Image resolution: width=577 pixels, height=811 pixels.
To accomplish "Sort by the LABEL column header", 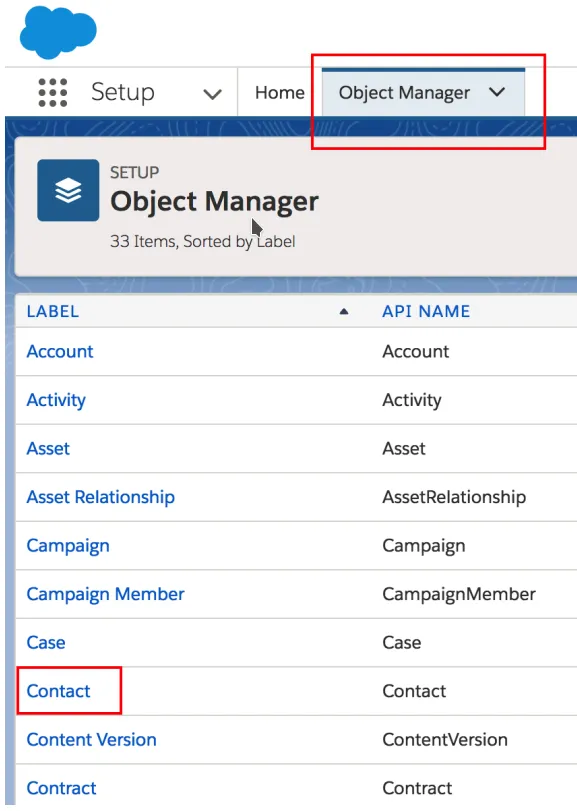I will (x=53, y=311).
